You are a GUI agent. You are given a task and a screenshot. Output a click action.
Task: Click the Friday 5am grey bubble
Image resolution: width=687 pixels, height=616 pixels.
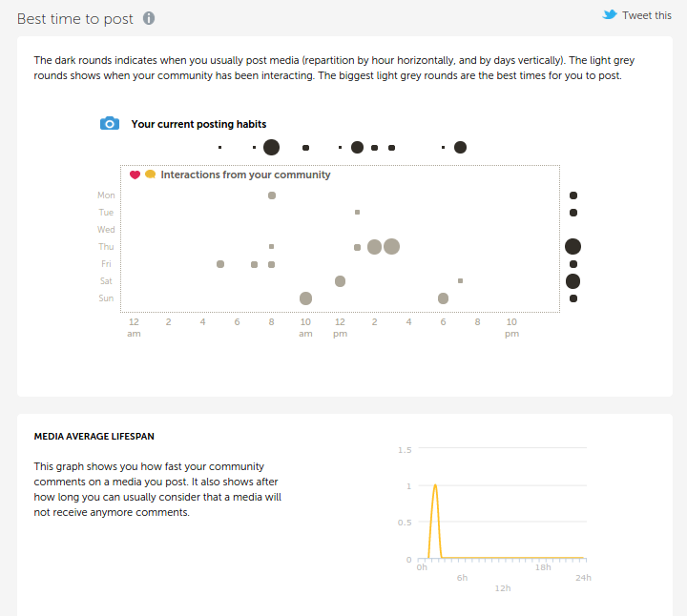(x=220, y=264)
